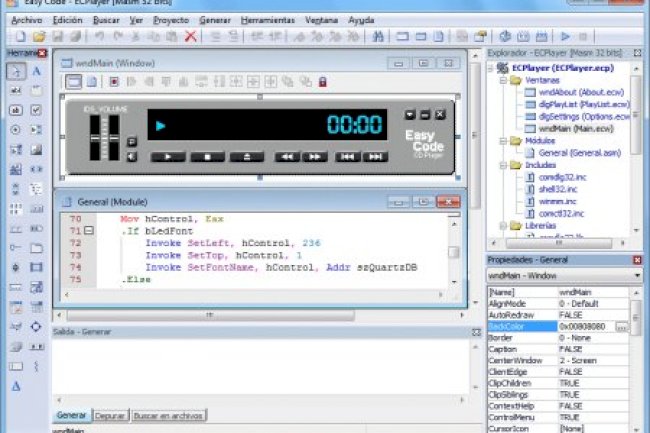The width and height of the screenshot is (650, 433).
Task: Click the BackColor ellipsis button
Action: 621,327
